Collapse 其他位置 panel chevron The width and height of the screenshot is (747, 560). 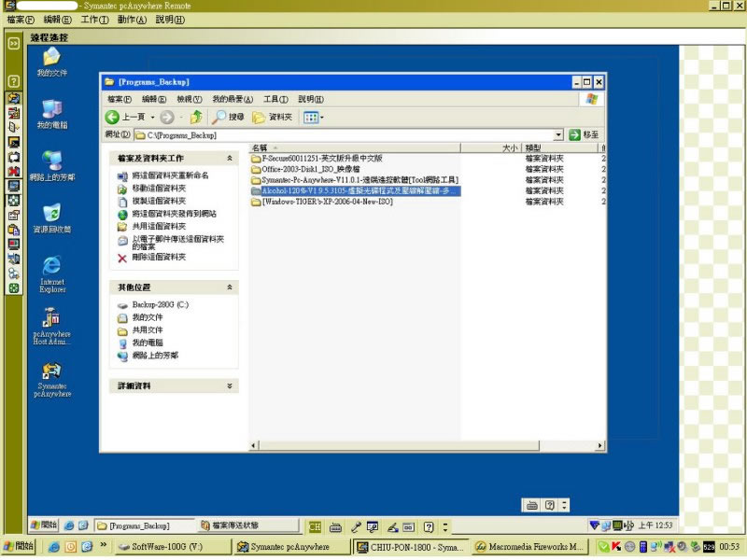230,287
